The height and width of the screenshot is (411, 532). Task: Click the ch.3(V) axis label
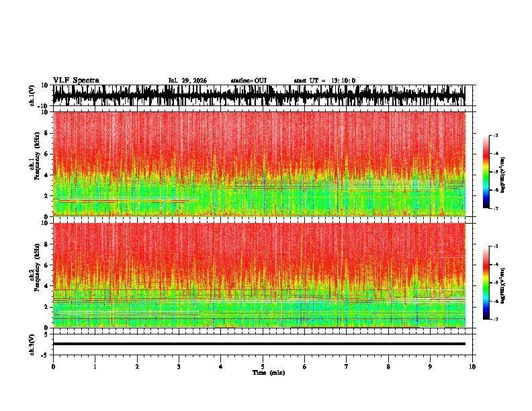(32, 345)
